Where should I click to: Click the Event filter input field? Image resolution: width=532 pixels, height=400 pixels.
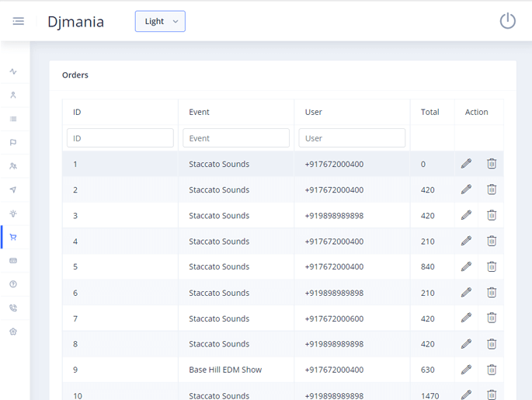[236, 138]
